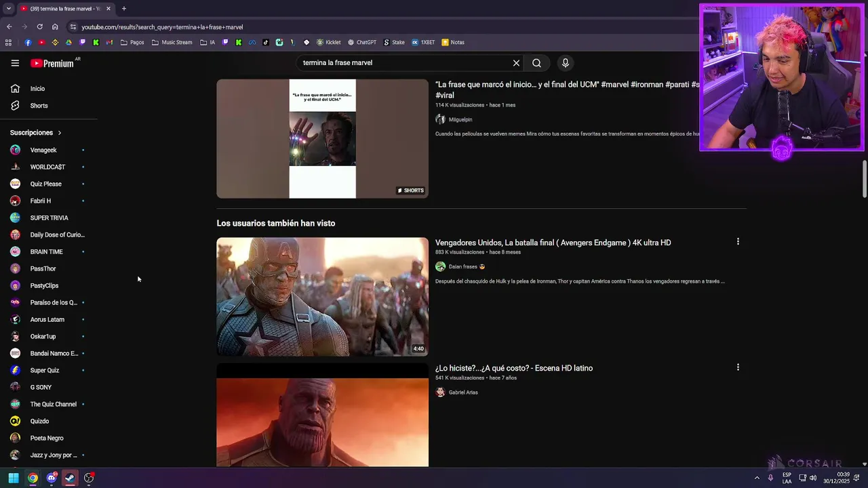868x488 pixels.
Task: Expand the IA bookmark folder
Action: [x=208, y=42]
